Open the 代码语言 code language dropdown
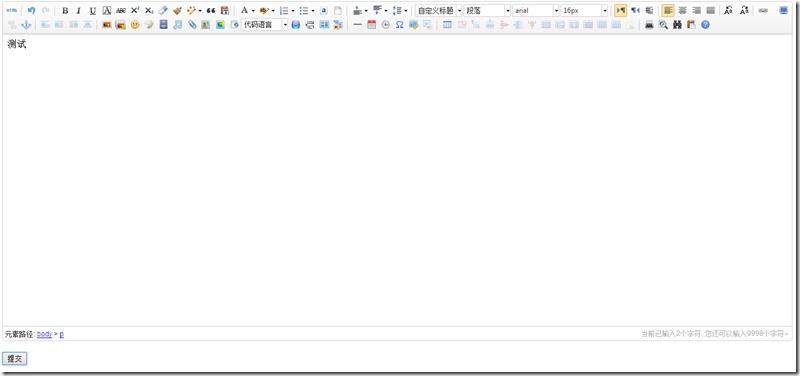Screen dimensions: 800x376 coord(264,24)
